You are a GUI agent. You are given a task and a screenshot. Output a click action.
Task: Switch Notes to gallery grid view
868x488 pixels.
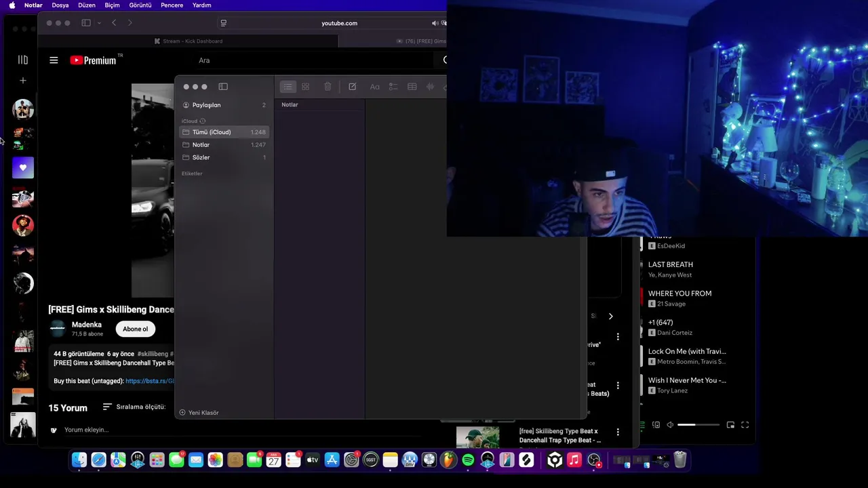[306, 87]
